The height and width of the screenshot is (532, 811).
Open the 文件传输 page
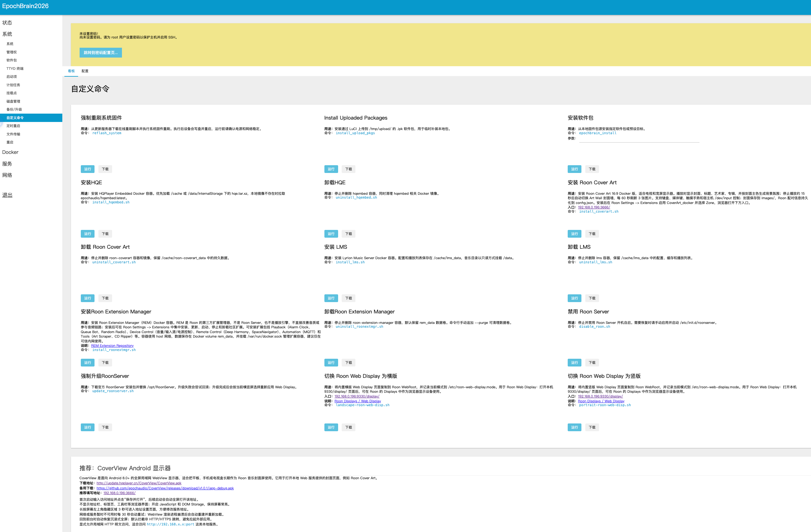[13, 134]
